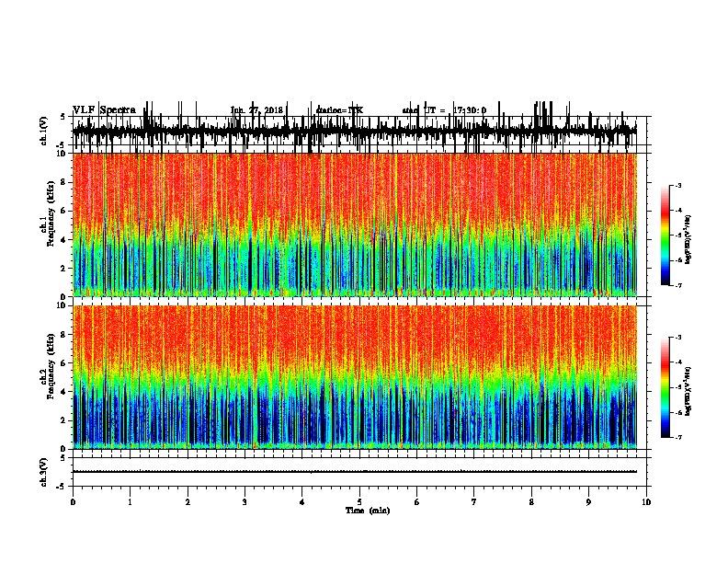Click the '6' frequency tick of ch.2 panel

63,363
